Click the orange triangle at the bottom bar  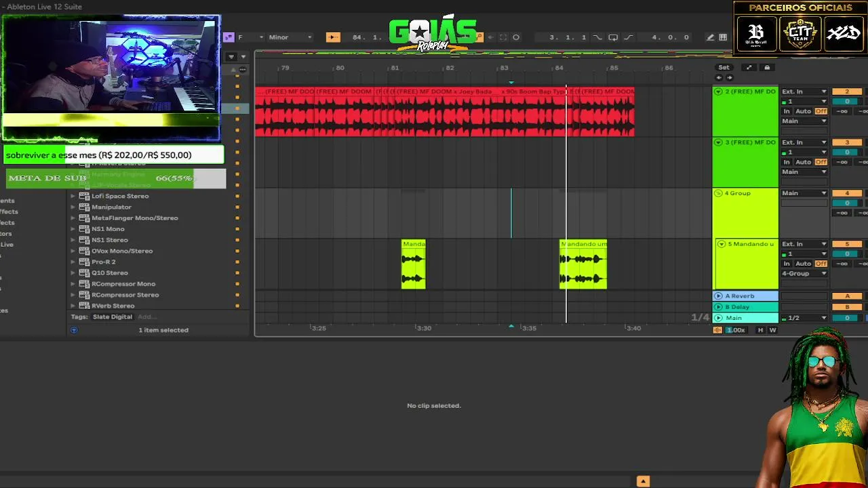click(x=643, y=481)
